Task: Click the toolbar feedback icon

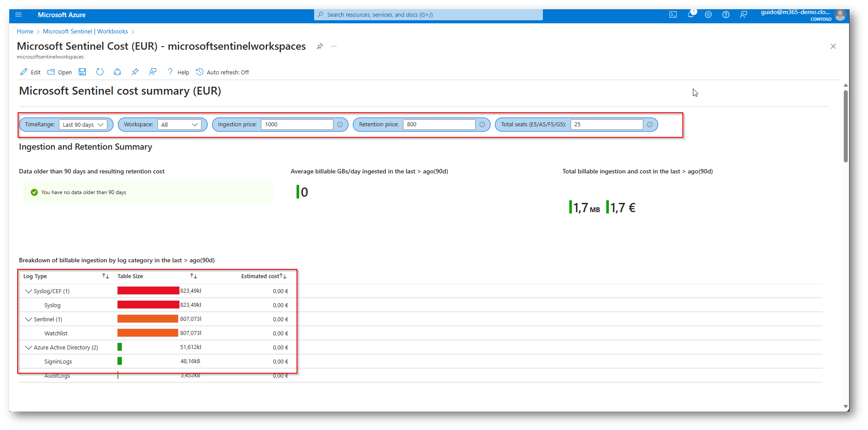Action: 153,72
